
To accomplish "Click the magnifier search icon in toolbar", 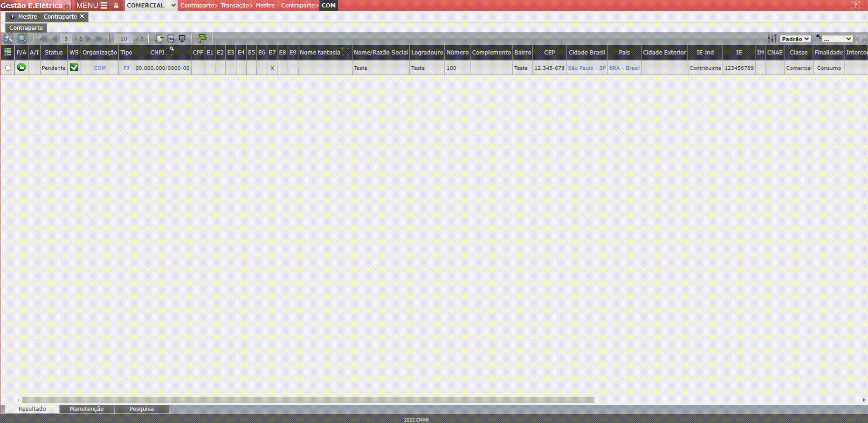I will 22,39.
